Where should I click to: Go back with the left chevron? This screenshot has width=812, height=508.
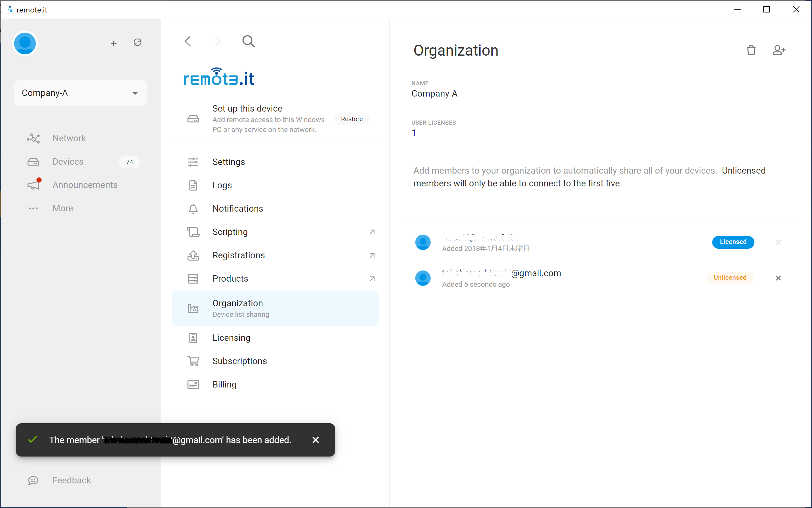point(188,42)
